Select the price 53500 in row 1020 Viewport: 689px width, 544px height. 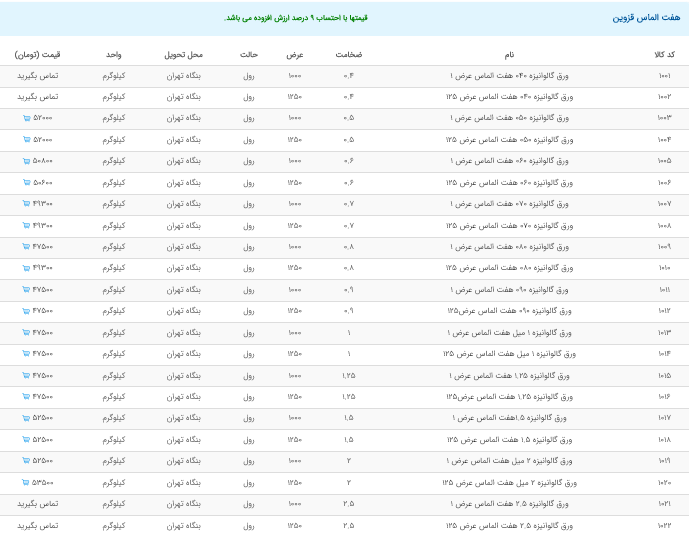click(43, 483)
